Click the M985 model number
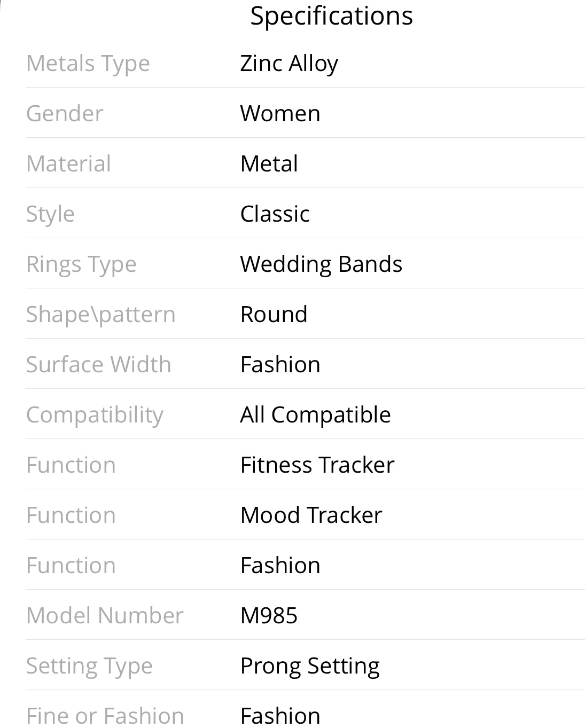The height and width of the screenshot is (728, 585). 269,615
